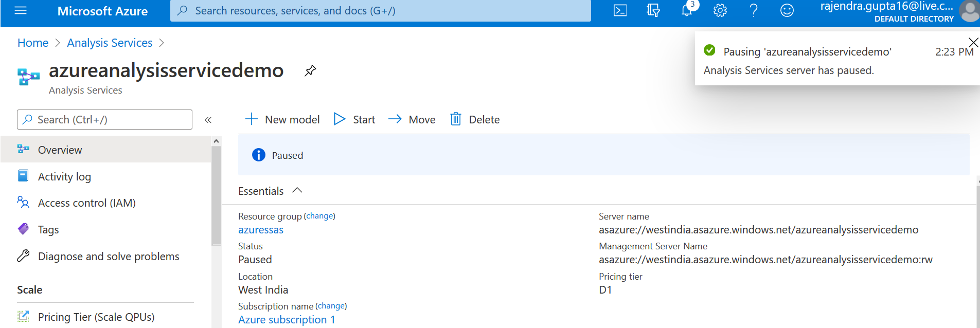
Task: Click the feedback smiley icon
Action: click(x=787, y=11)
